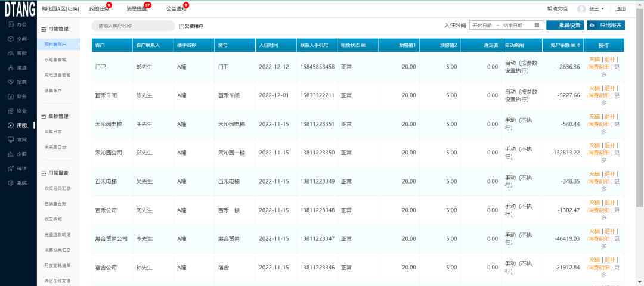Open 我的任务 in the top bar

click(x=99, y=8)
